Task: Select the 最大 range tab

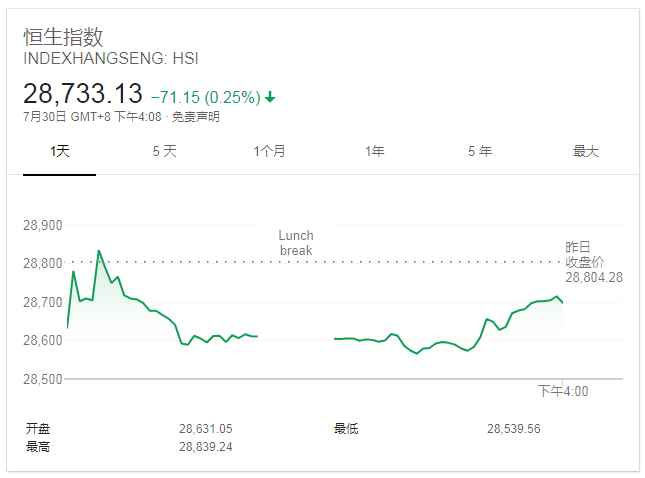Action: pos(586,151)
